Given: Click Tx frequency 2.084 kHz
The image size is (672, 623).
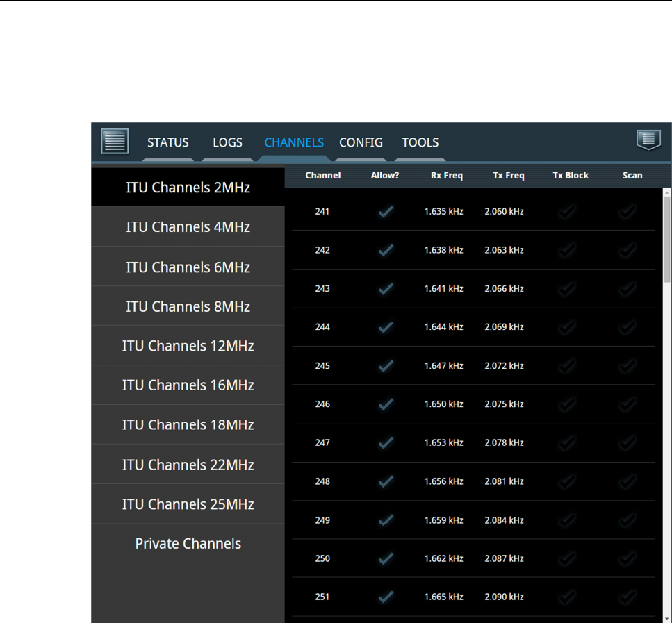Looking at the screenshot, I should pos(504,520).
